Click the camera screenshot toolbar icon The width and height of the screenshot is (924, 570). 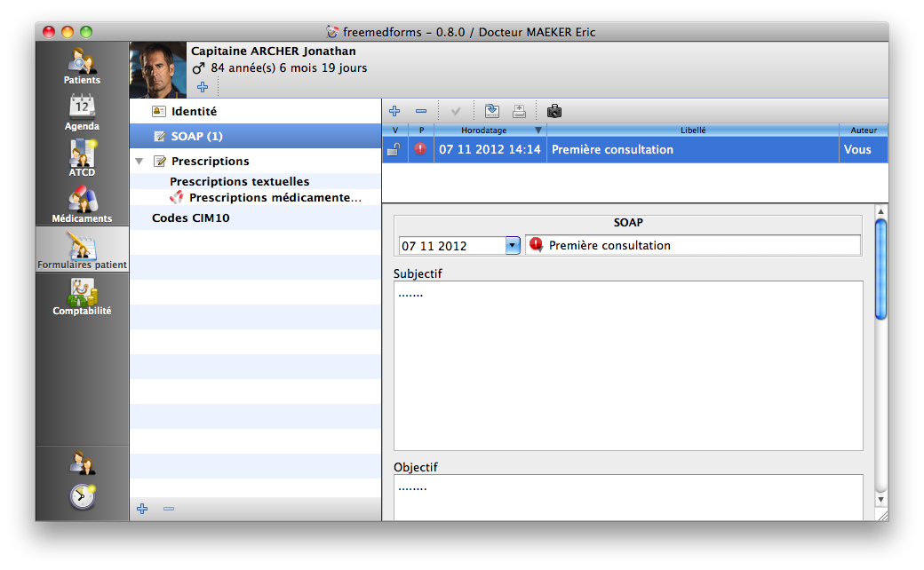point(554,111)
